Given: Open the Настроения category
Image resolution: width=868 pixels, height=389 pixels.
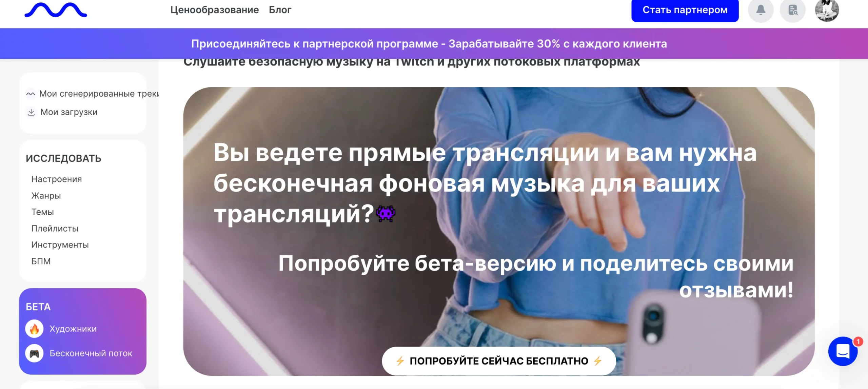Looking at the screenshot, I should (x=57, y=179).
